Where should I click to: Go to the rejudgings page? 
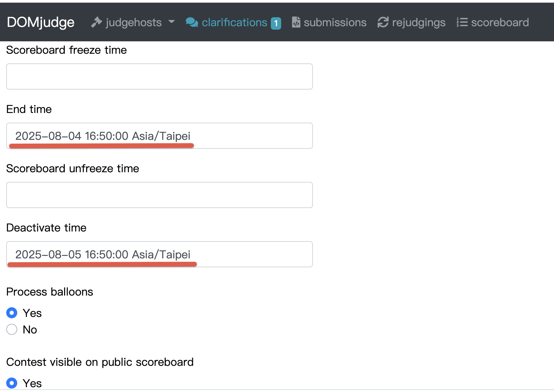419,22
